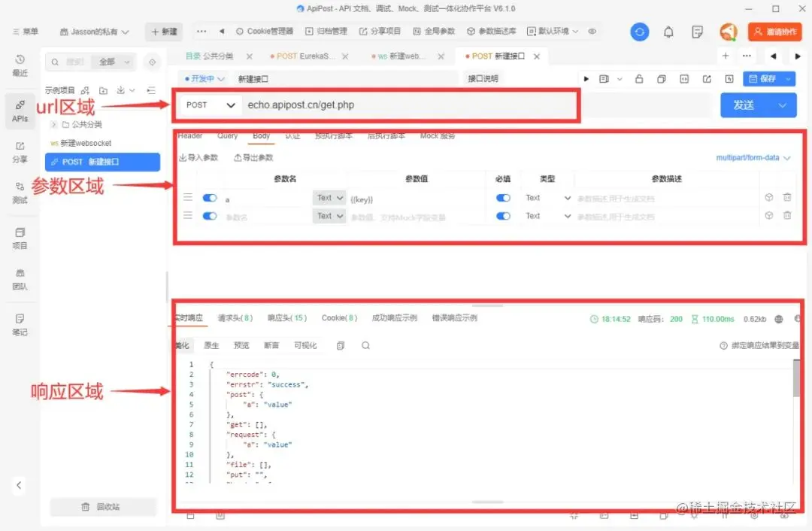Toggle 必填 required switch for parameter 'a'
This screenshot has height=531, width=812.
pyautogui.click(x=503, y=198)
